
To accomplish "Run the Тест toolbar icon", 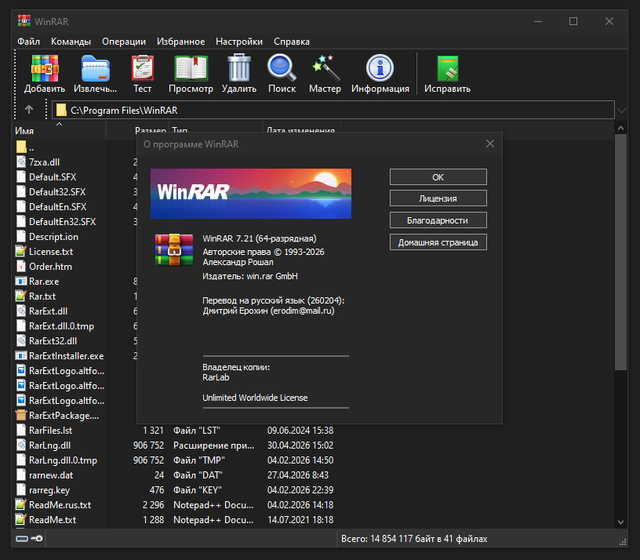I will click(x=142, y=68).
